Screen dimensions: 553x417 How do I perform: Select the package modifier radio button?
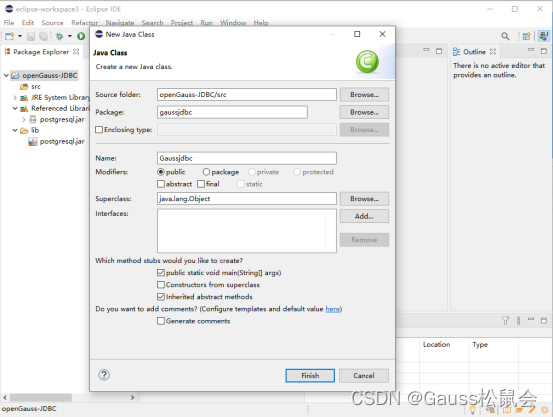206,172
